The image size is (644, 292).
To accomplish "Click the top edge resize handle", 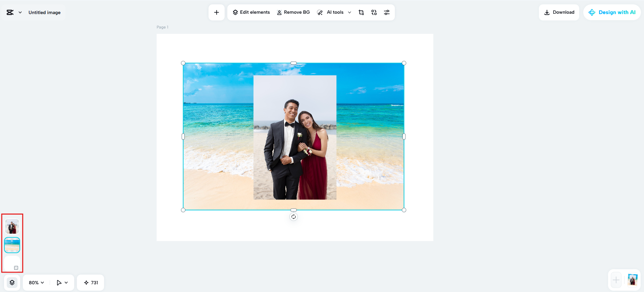I will click(x=293, y=63).
